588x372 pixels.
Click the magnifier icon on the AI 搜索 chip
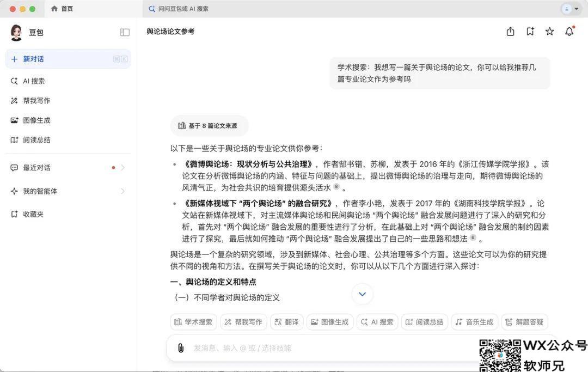pos(364,322)
